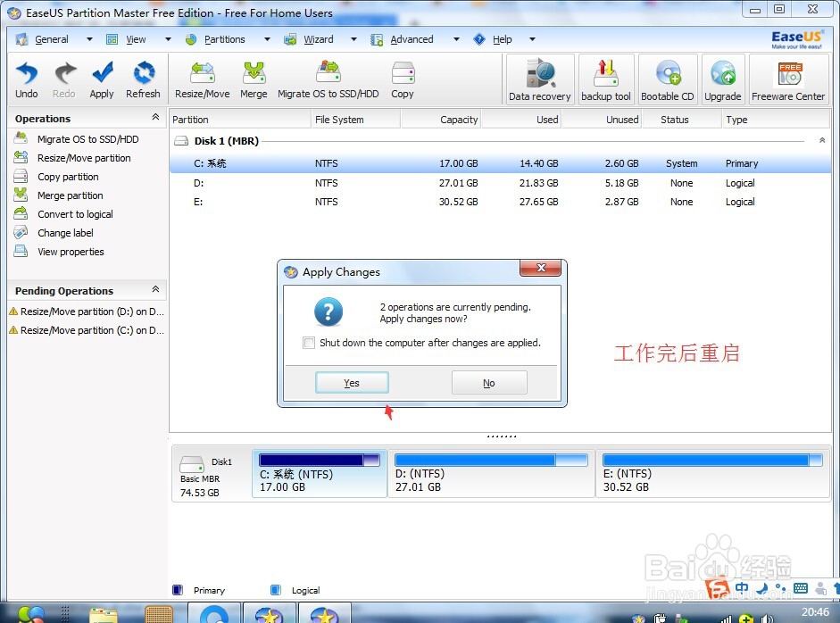The height and width of the screenshot is (623, 840).
Task: Select pending Resize/Move partition (C:) operation
Action: point(87,330)
